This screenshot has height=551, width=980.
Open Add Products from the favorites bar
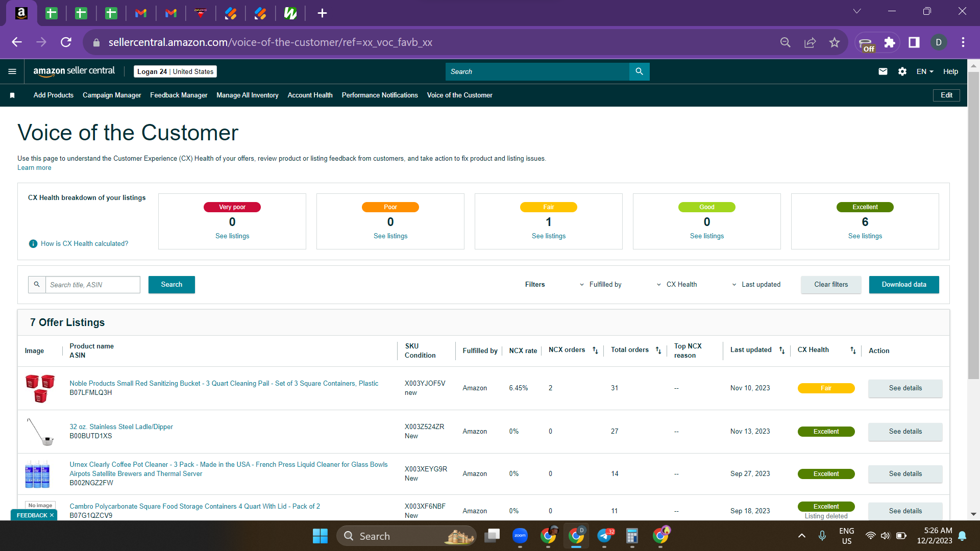(x=54, y=95)
